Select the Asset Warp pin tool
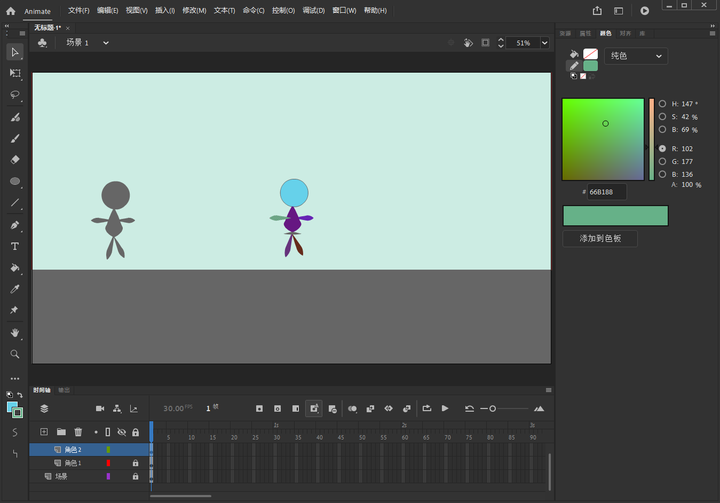The height and width of the screenshot is (503, 720). coord(15,310)
